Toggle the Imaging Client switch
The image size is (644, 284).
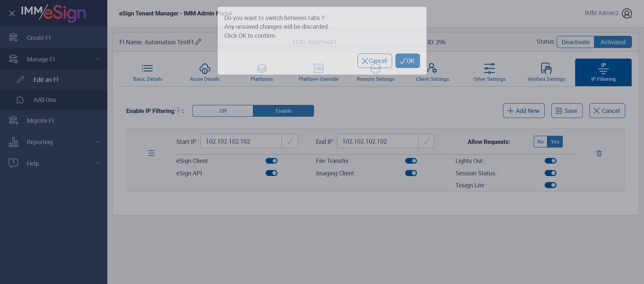coord(411,173)
